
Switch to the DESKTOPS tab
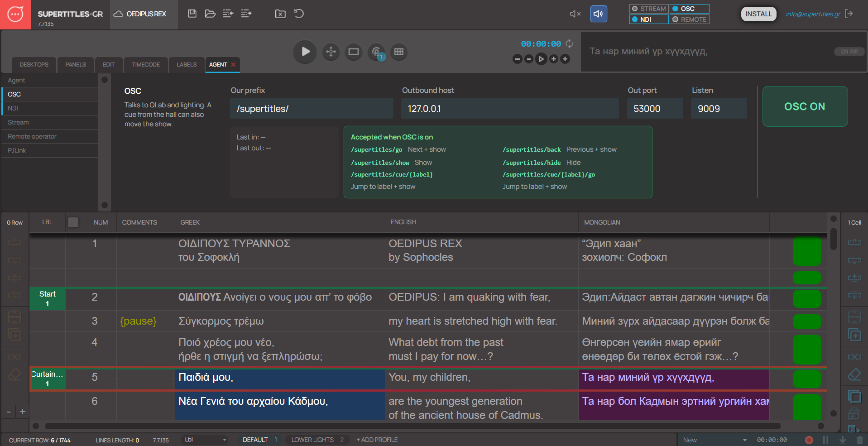(x=34, y=65)
